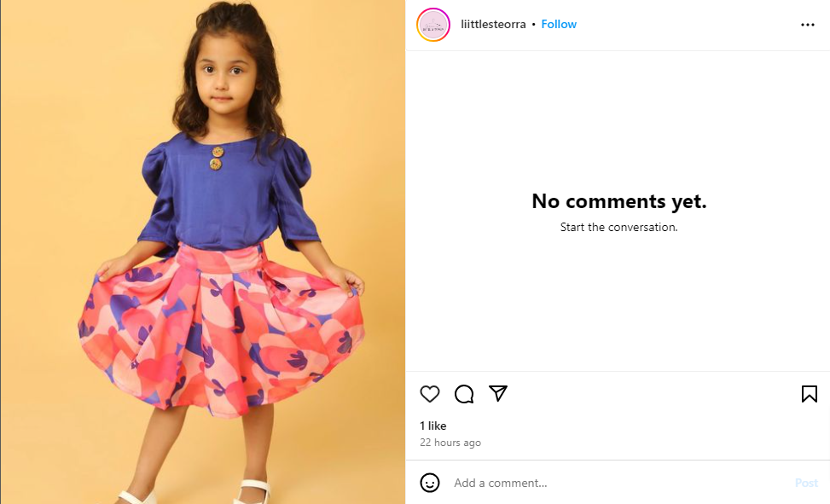
Task: Save the post with the bookmark icon
Action: pos(809,394)
